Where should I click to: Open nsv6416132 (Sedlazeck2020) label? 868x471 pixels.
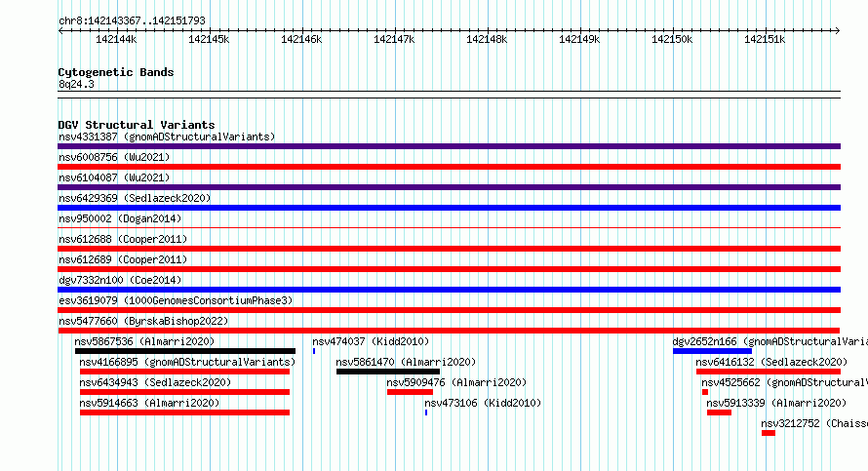(771, 362)
